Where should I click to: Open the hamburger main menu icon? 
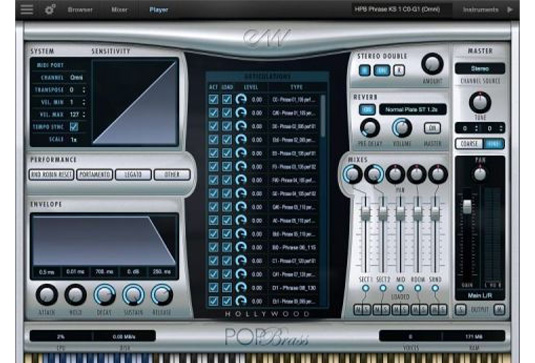27,9
